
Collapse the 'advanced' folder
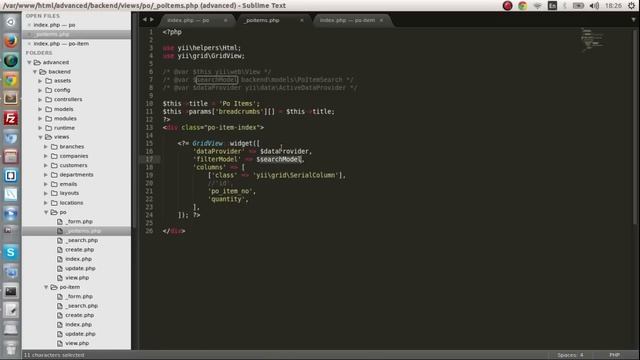coord(29,62)
